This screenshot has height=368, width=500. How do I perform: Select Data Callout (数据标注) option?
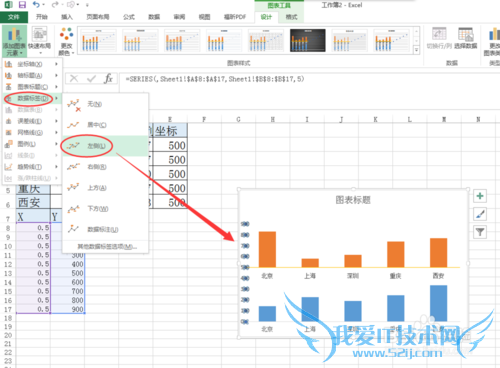coord(105,229)
